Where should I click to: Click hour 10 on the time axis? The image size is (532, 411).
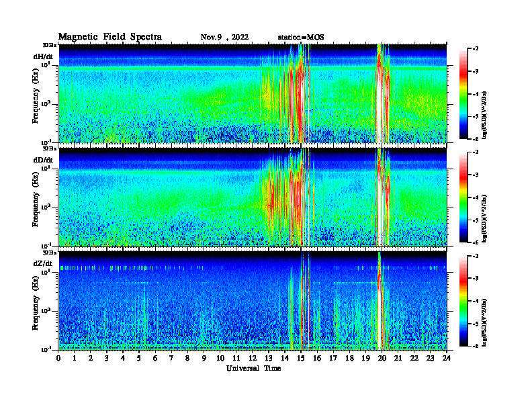click(x=220, y=359)
